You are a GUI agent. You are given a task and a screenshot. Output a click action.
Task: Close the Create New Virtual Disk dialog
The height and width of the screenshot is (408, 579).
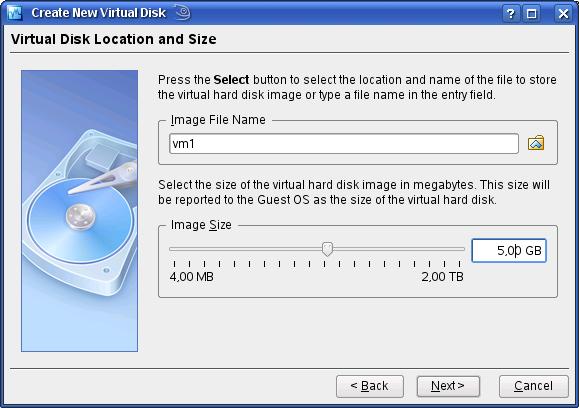[563, 14]
